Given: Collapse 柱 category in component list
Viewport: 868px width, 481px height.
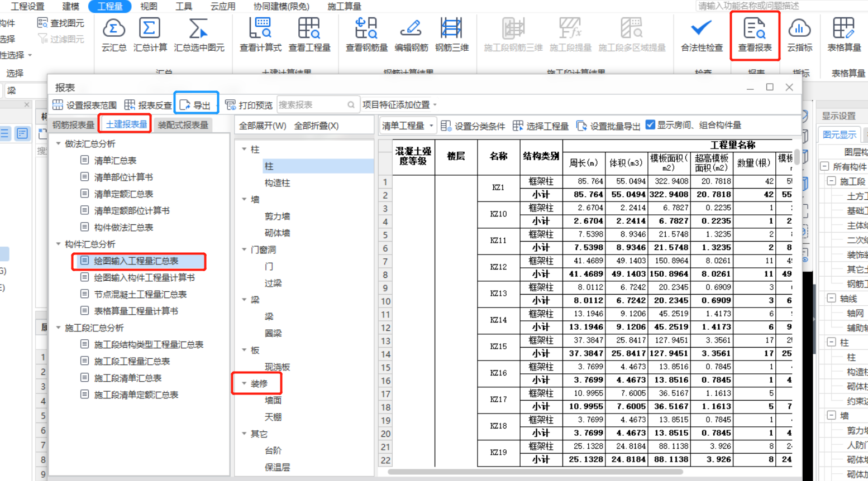Looking at the screenshot, I should tap(244, 150).
